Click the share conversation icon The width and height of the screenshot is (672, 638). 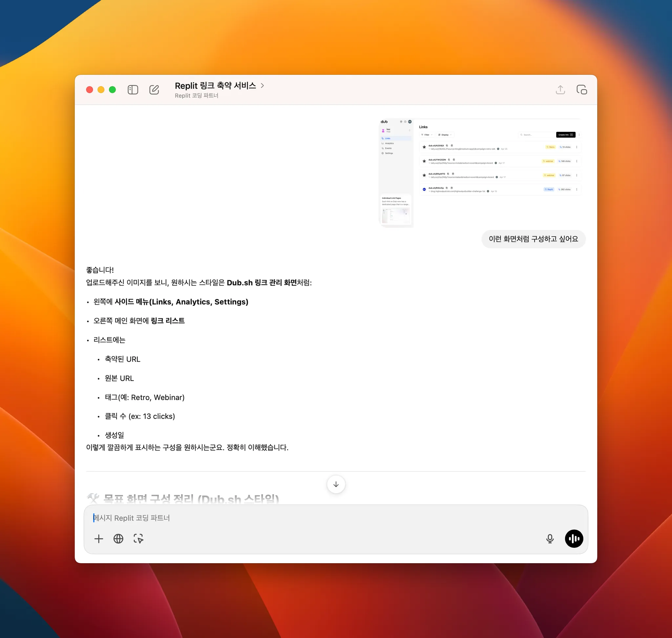(x=560, y=90)
